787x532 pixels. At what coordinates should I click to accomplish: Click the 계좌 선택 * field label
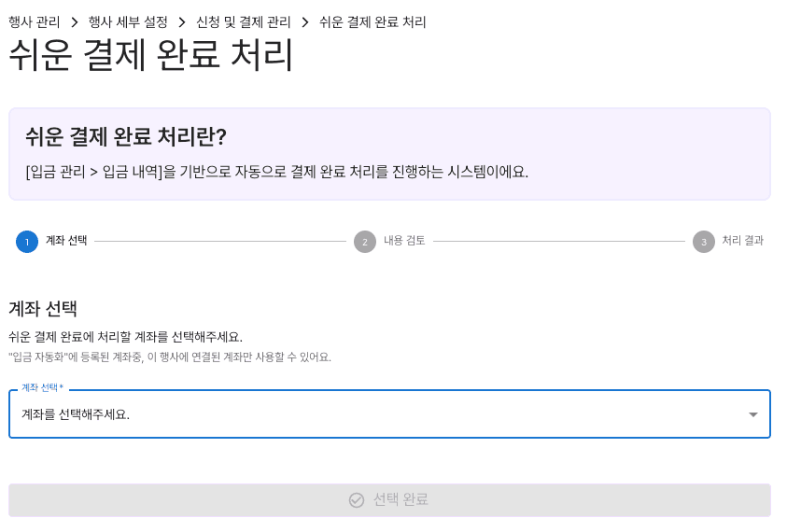pos(43,387)
